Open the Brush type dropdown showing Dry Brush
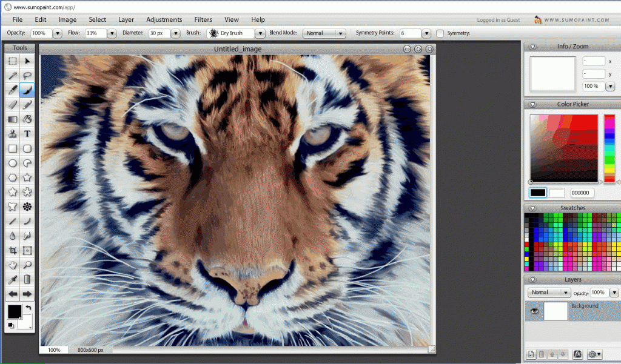The width and height of the screenshot is (621, 364). pyautogui.click(x=260, y=33)
